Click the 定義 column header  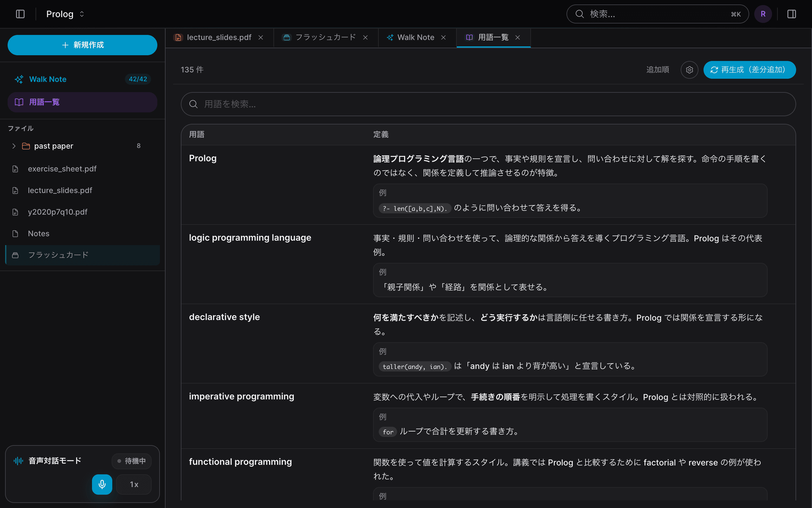pos(381,134)
